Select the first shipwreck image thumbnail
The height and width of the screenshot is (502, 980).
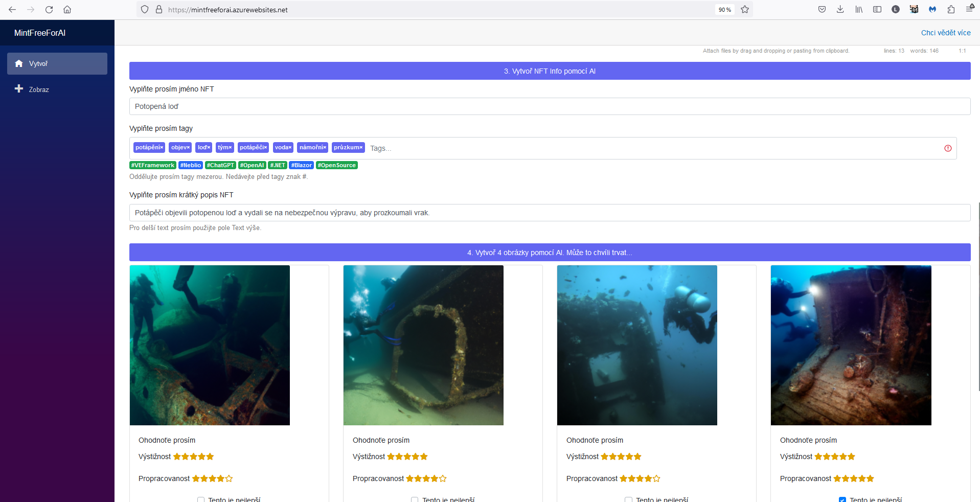(x=210, y=345)
